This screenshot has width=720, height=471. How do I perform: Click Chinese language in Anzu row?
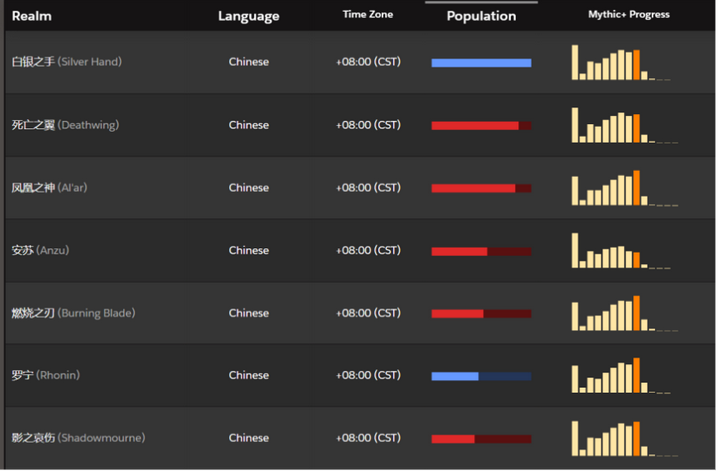249,250
